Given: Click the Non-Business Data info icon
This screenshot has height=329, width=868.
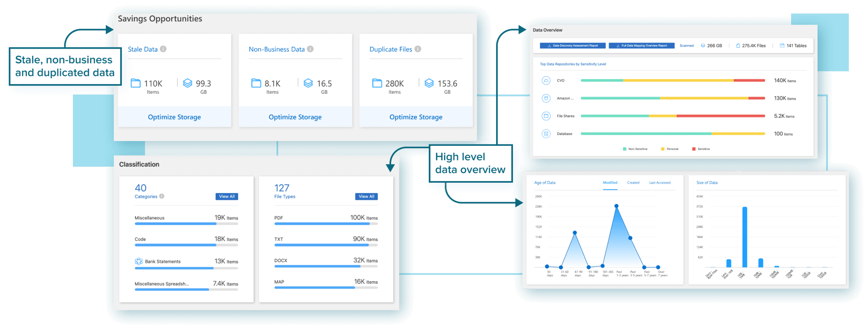Looking at the screenshot, I should coord(310,49).
